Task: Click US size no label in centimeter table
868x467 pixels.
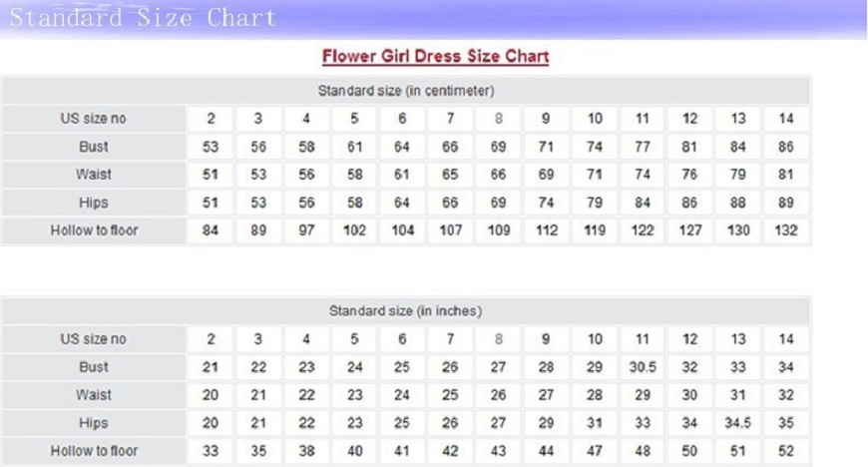Action: coord(94,119)
